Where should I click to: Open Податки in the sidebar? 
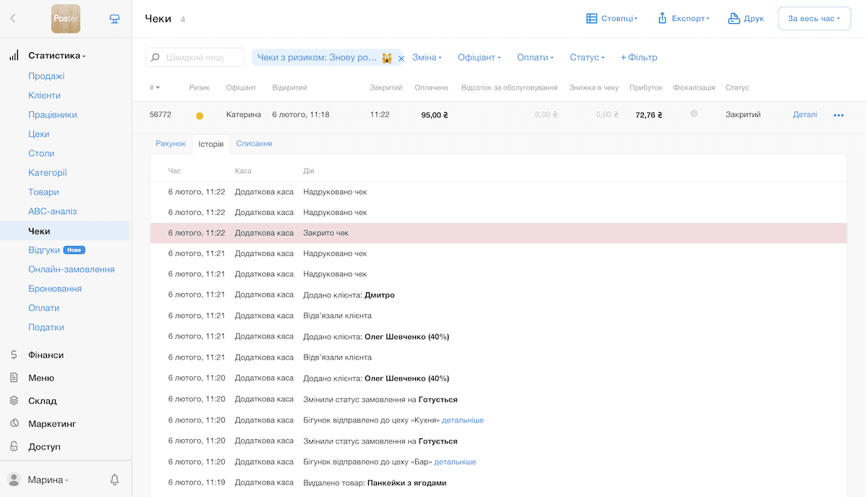point(46,327)
